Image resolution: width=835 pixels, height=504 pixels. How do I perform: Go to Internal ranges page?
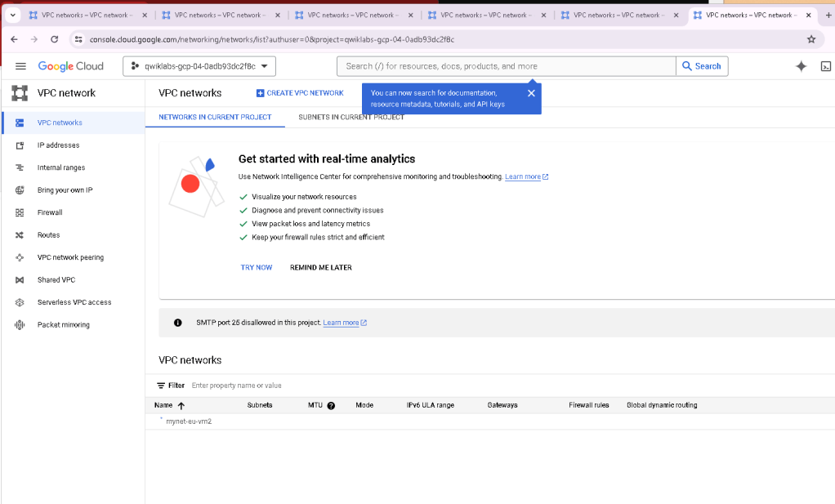pyautogui.click(x=61, y=167)
